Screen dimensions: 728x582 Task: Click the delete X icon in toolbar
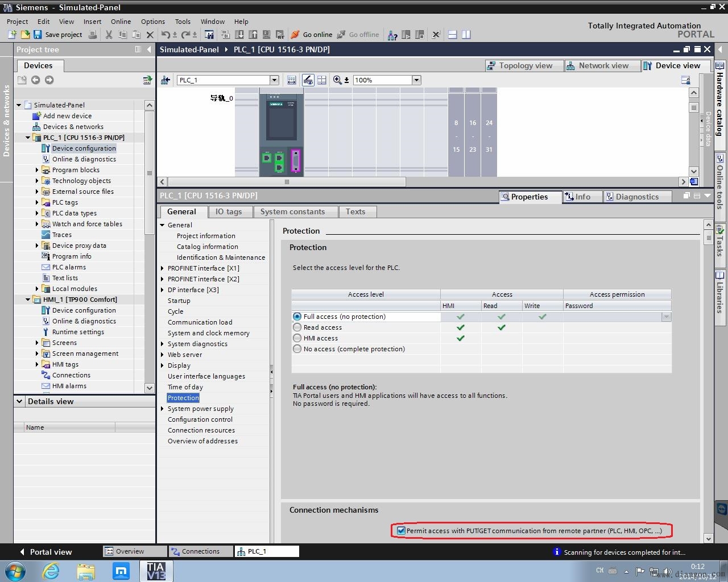150,35
